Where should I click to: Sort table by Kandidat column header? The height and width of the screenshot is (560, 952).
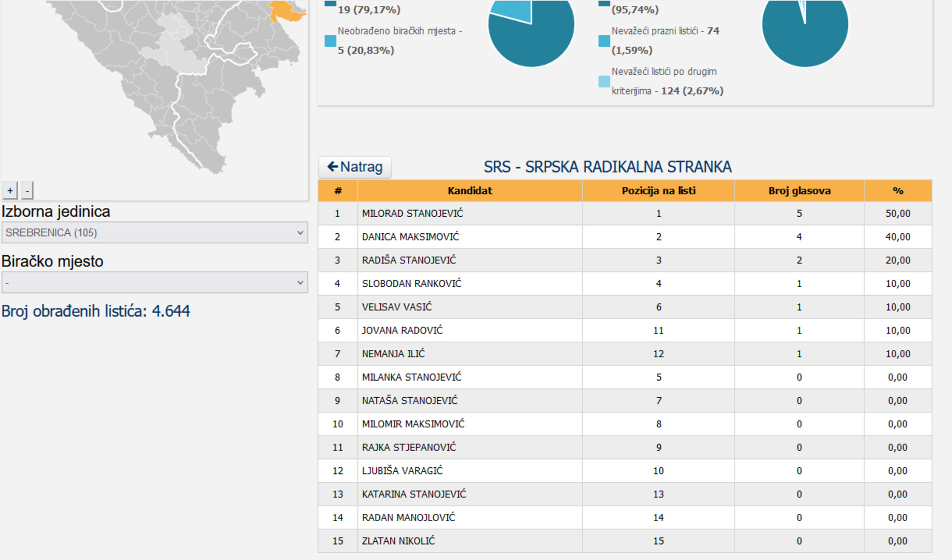coord(470,191)
